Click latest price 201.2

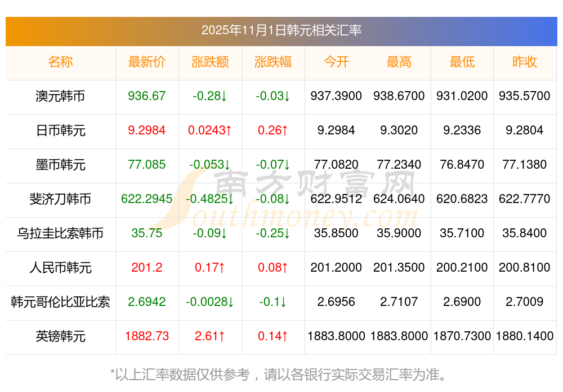pos(147,268)
